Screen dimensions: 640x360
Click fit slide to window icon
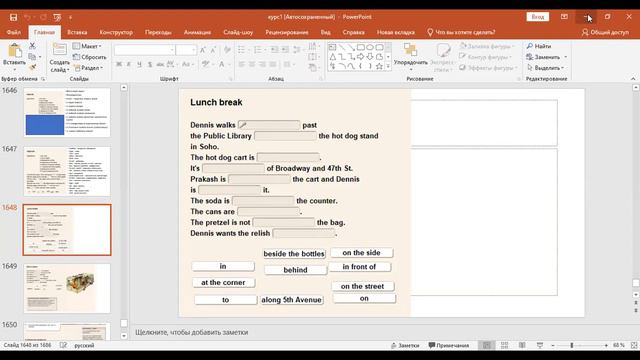click(x=634, y=345)
